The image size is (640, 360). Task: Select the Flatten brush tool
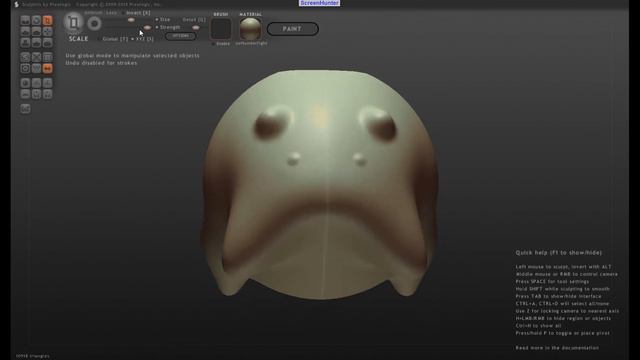36,31
